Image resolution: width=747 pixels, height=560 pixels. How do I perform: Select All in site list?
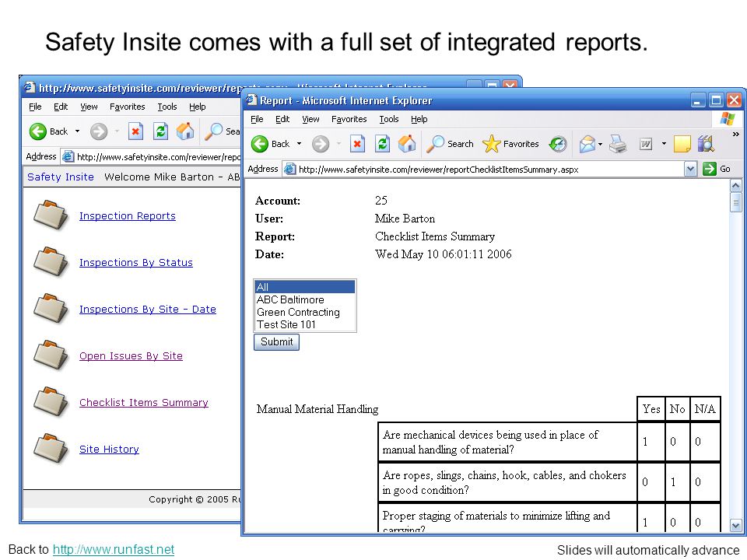pos(305,287)
